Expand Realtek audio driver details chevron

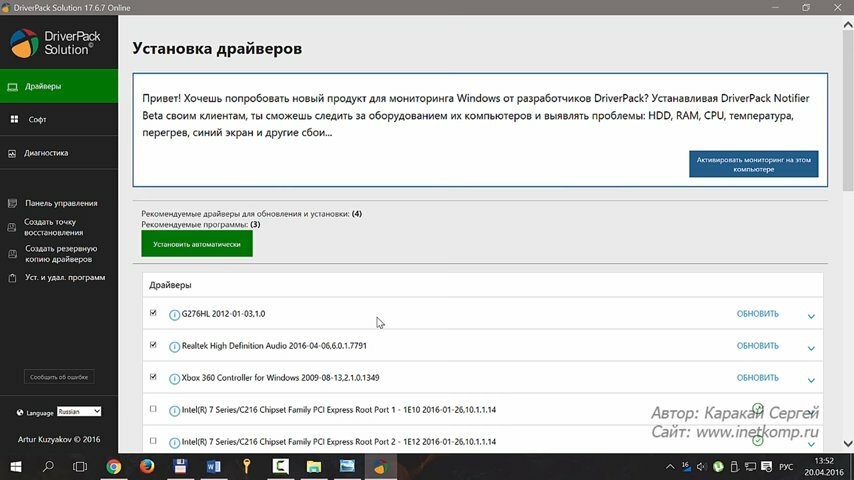coord(811,348)
